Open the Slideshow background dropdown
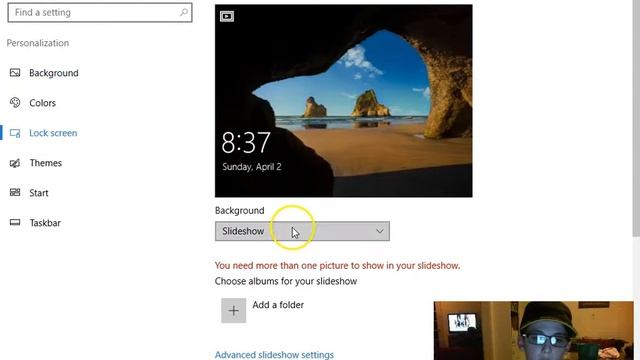640x360 pixels. pos(302,231)
